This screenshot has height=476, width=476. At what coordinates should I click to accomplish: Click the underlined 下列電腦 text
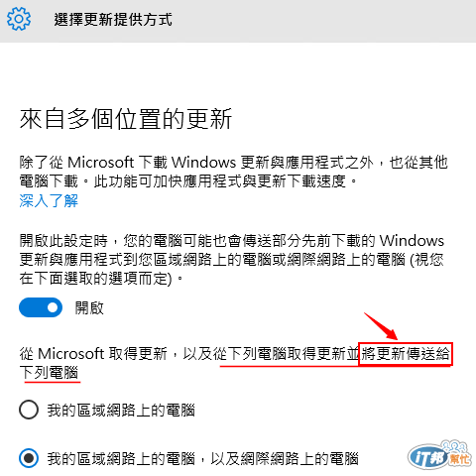[x=50, y=373]
